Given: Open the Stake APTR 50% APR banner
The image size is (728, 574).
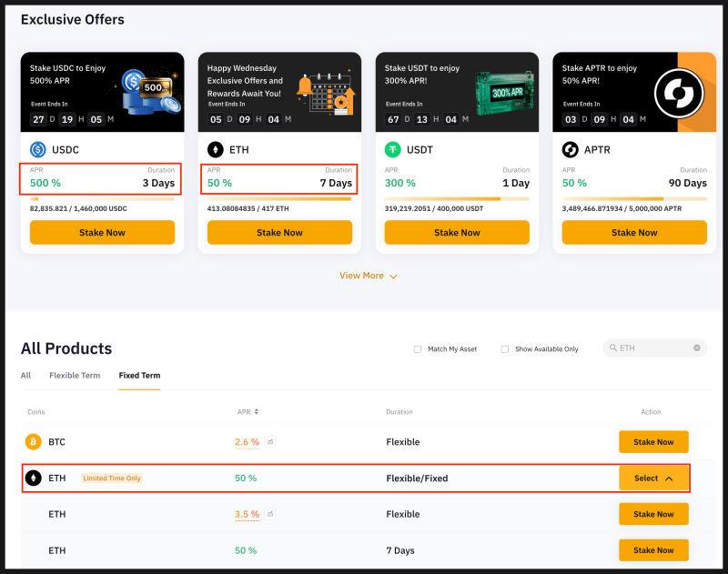Looking at the screenshot, I should [634, 92].
